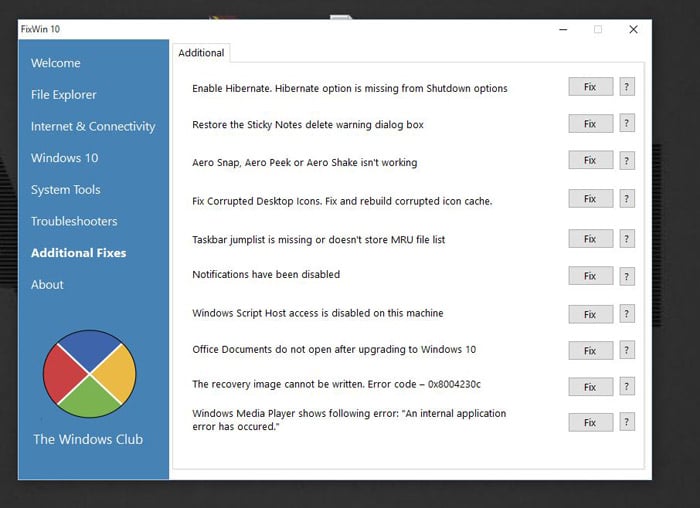Select the Additional Fixes section

click(79, 253)
